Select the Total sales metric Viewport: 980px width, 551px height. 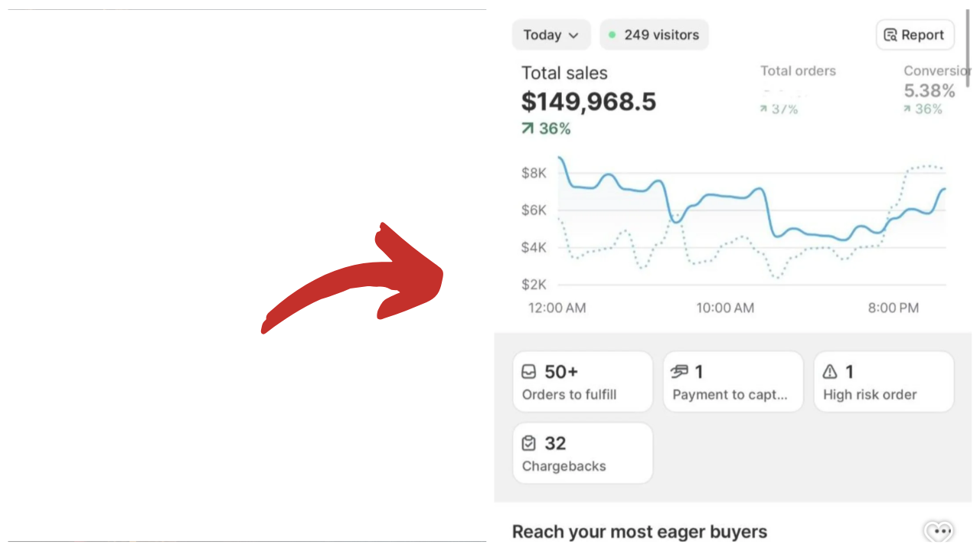[588, 99]
